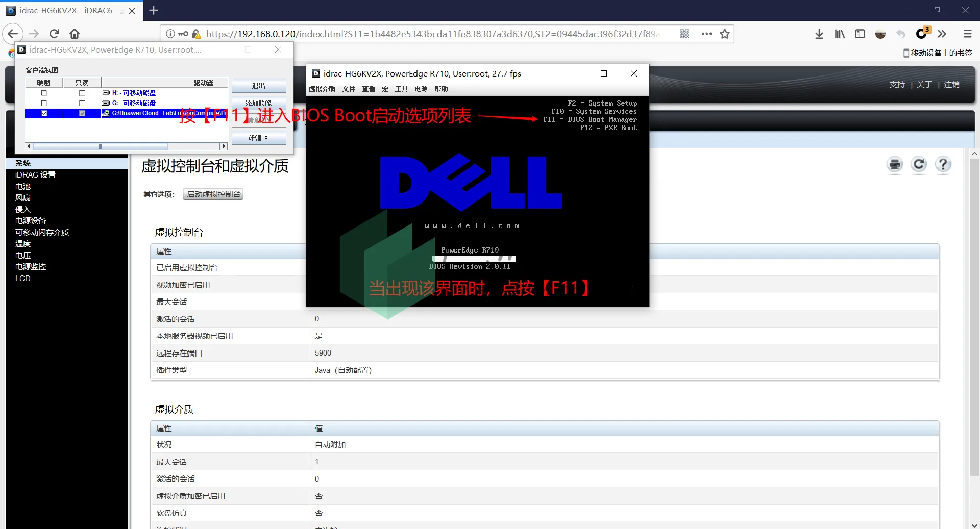Select 电源监控 in the sidebar

31,267
